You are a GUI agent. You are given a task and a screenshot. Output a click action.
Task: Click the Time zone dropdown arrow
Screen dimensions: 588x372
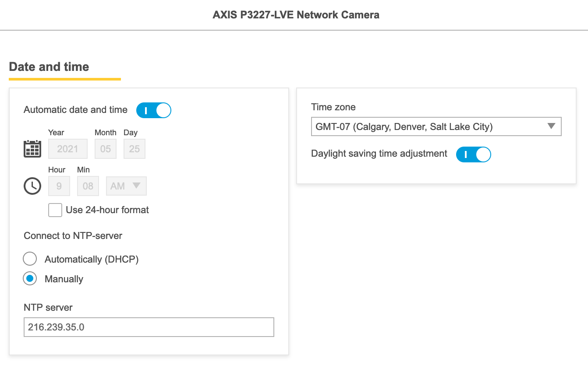551,126
